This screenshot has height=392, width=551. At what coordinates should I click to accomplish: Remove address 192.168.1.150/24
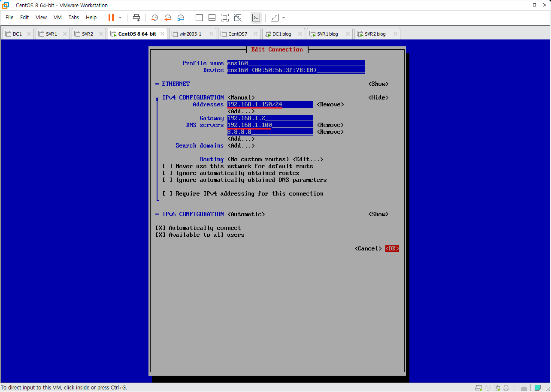pyautogui.click(x=330, y=105)
